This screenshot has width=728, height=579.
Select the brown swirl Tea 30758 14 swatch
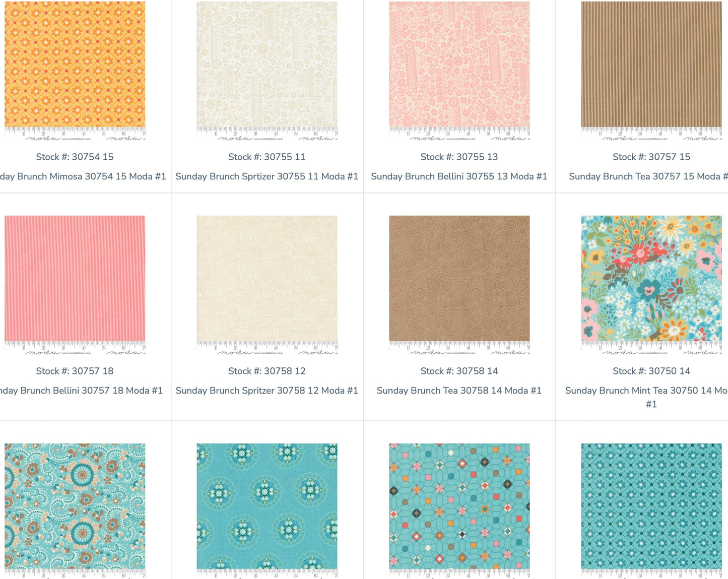(459, 285)
